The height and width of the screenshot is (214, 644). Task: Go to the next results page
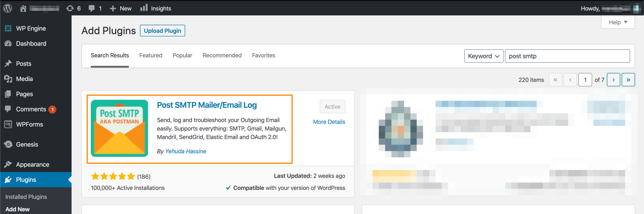pos(613,80)
